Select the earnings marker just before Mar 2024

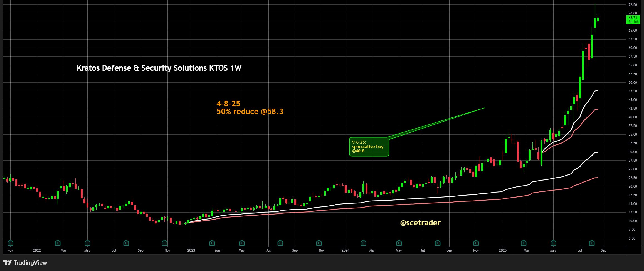click(x=363, y=243)
